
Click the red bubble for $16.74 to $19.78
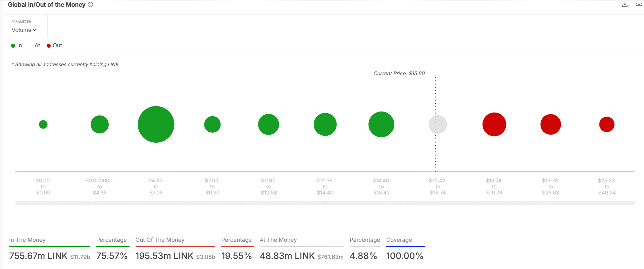tap(494, 124)
